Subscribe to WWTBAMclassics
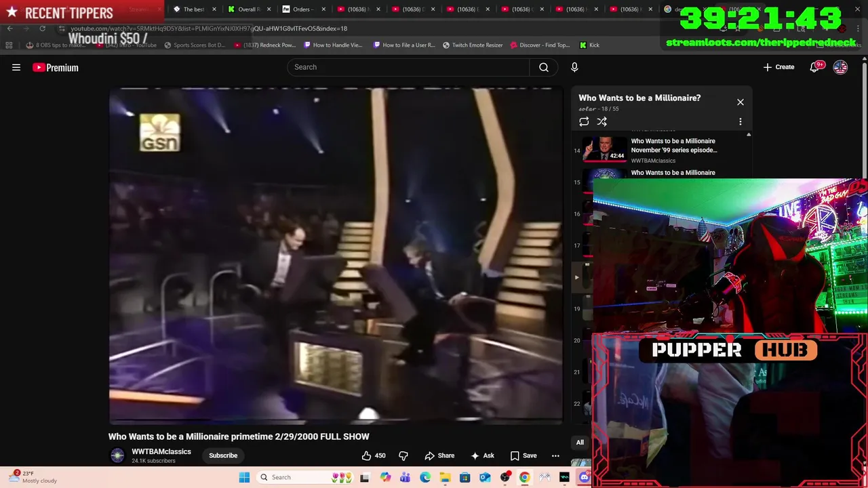 pos(223,455)
